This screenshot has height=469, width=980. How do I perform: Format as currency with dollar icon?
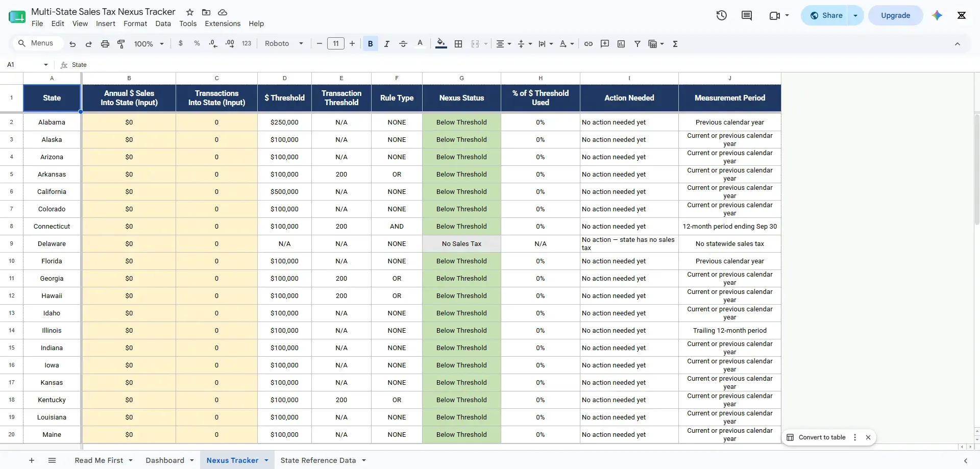181,44
